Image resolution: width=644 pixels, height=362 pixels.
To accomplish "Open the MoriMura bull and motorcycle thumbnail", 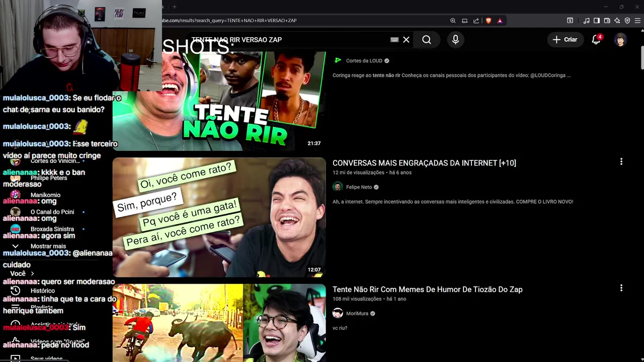I will (x=219, y=323).
